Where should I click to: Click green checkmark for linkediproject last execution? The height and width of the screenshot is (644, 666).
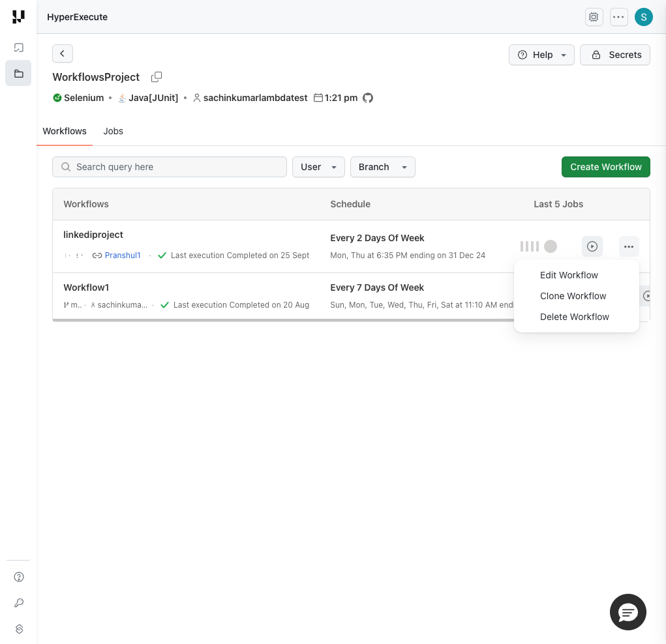[162, 256]
